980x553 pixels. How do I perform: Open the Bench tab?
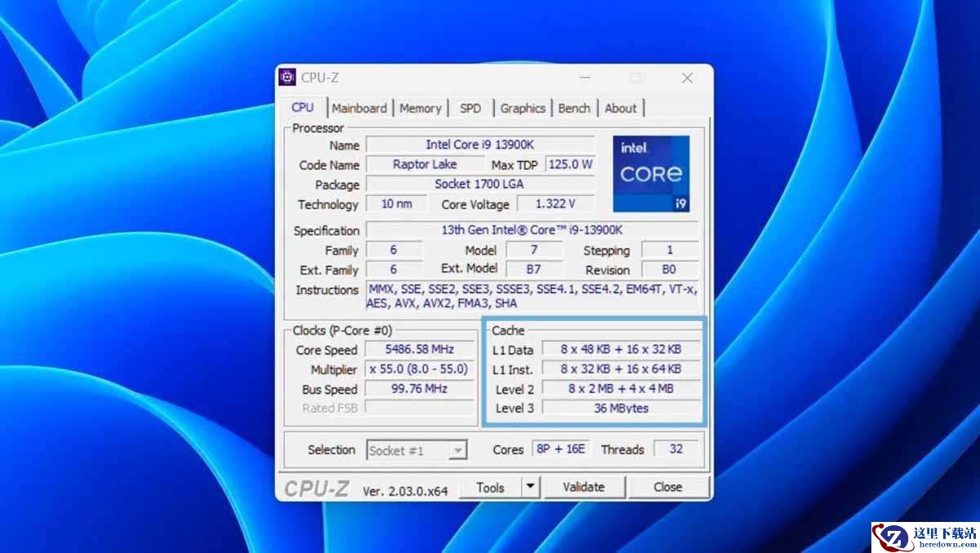[x=574, y=108]
